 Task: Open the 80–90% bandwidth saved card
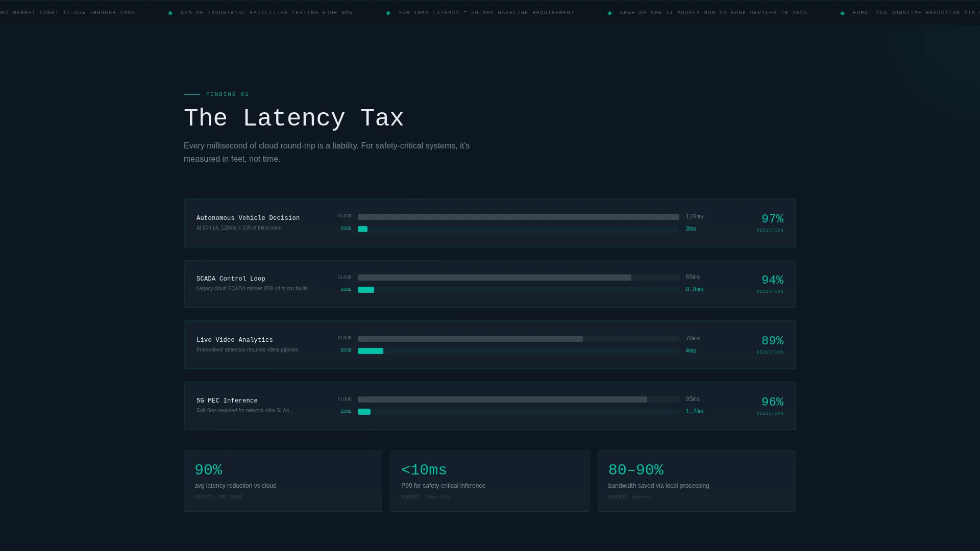click(x=697, y=481)
